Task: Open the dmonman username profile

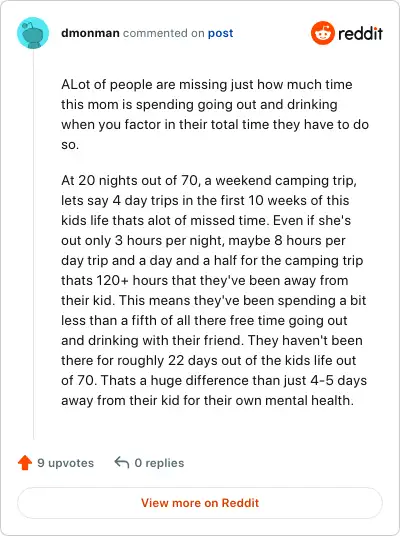Action: pyautogui.click(x=90, y=33)
